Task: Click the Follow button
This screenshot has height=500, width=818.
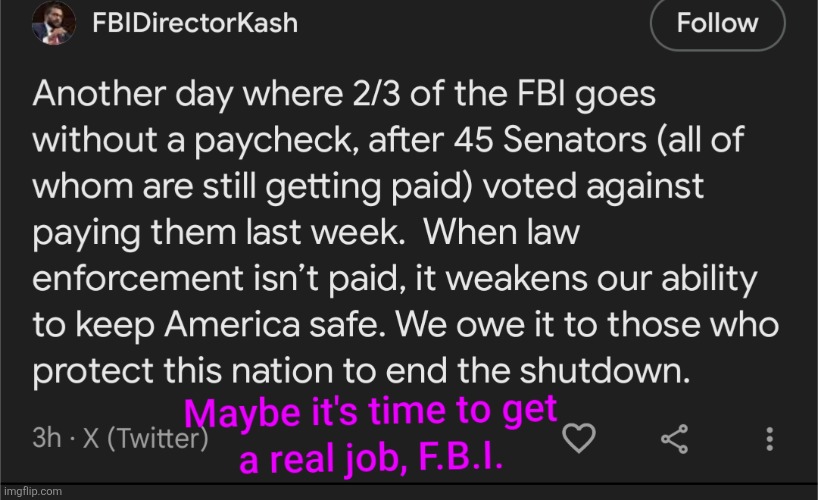Action: (717, 23)
